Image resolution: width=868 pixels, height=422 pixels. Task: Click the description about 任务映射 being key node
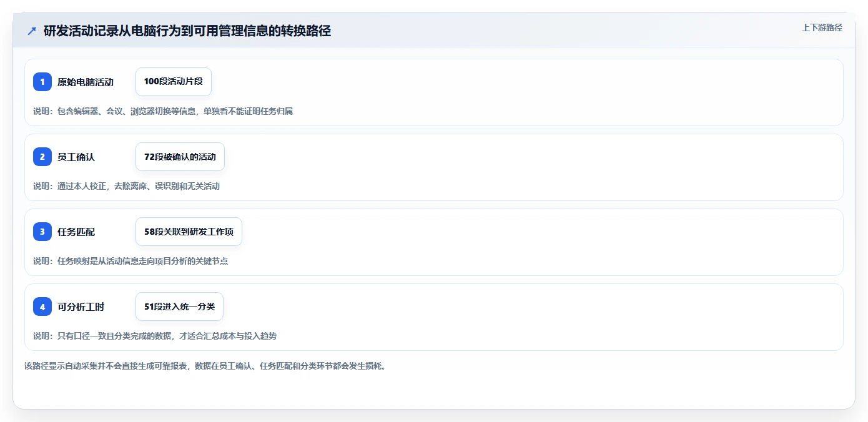click(131, 261)
